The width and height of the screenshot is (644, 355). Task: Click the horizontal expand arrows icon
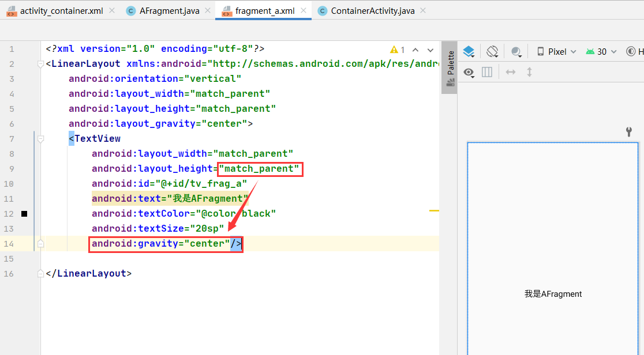(511, 72)
